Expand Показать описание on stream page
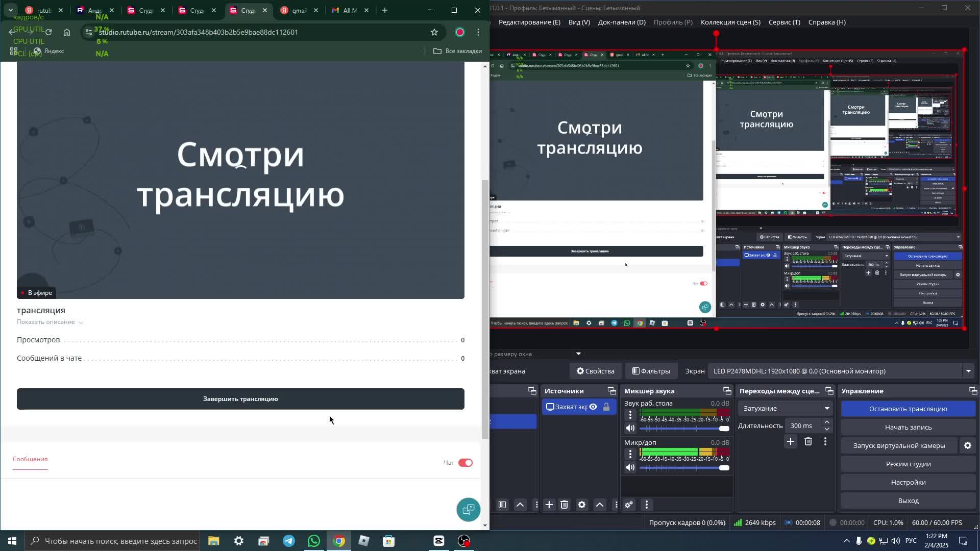Image resolution: width=980 pixels, height=551 pixels. (50, 322)
